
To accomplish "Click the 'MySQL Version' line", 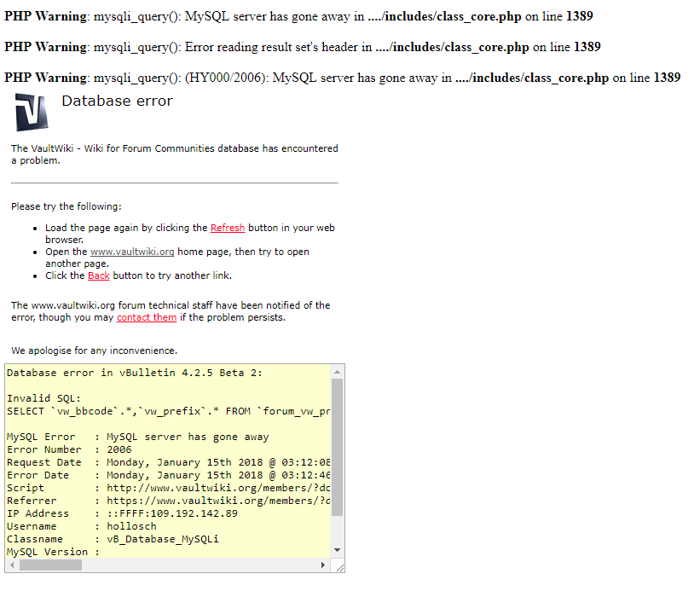I will point(53,552).
